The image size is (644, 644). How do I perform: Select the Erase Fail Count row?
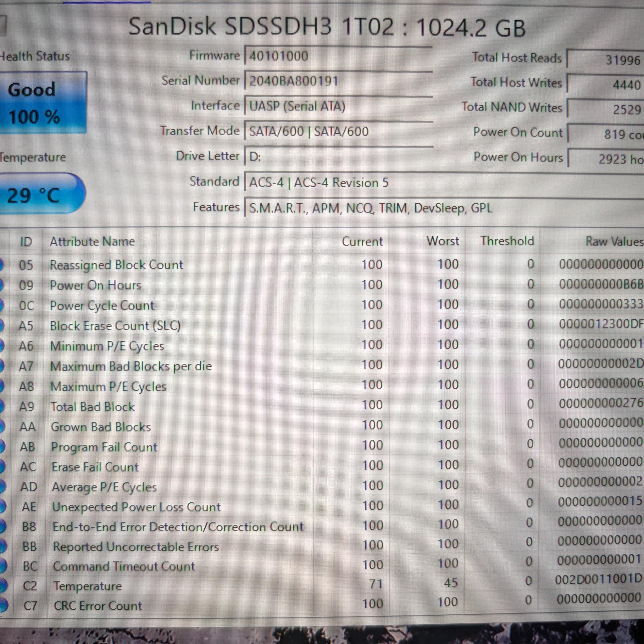click(322, 466)
